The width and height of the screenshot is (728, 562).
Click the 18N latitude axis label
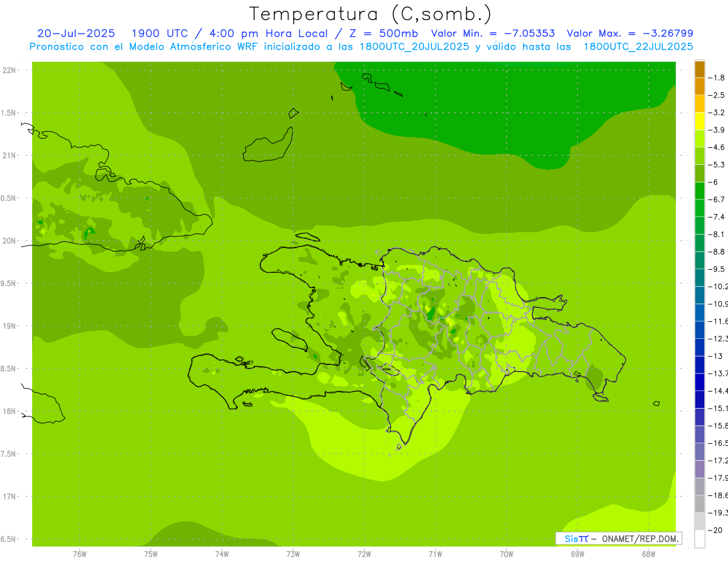pyautogui.click(x=9, y=411)
